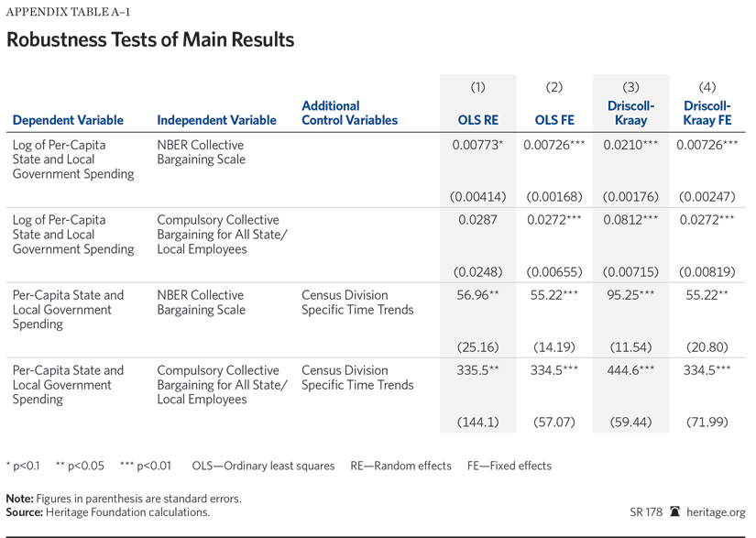Screen dimensions: 756x538
Task: Select the Independent Variable column header
Action: click(216, 120)
